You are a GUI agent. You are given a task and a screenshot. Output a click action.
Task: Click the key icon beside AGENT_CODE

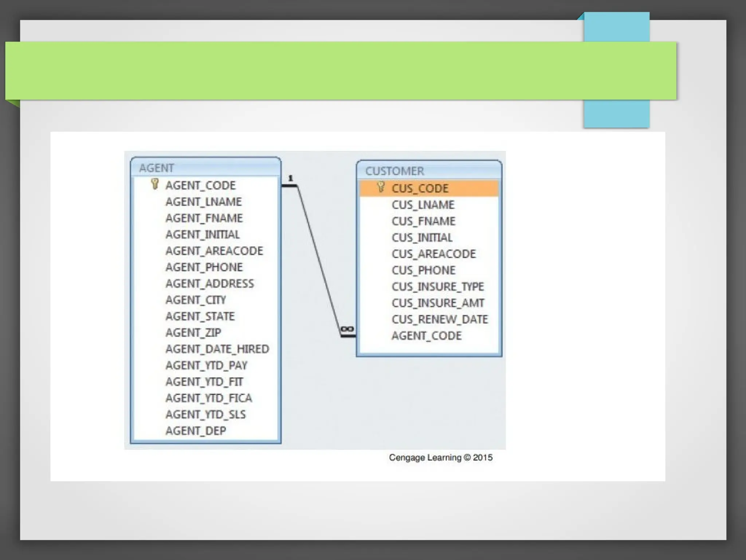pos(155,184)
